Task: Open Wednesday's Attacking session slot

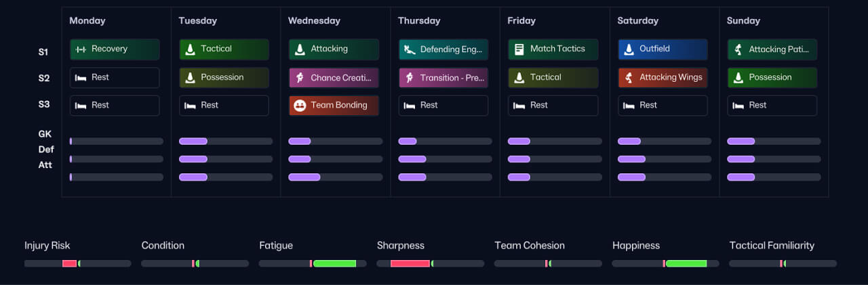Action: (x=334, y=49)
